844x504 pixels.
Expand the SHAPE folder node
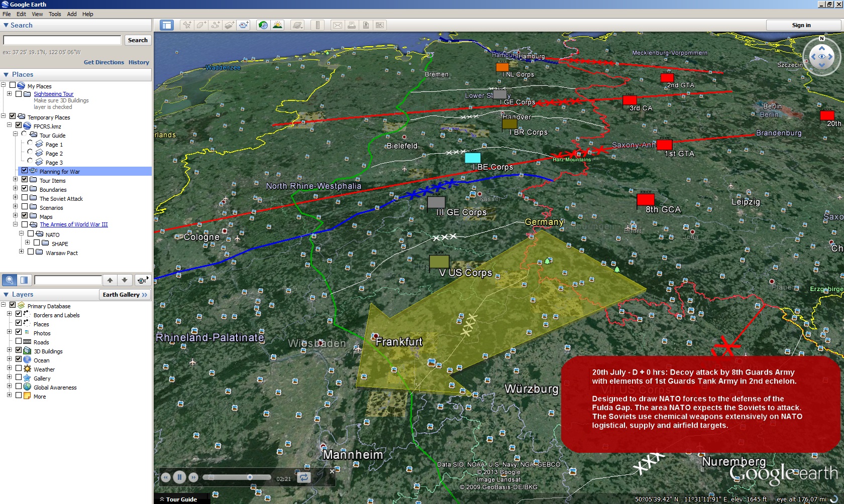click(27, 243)
